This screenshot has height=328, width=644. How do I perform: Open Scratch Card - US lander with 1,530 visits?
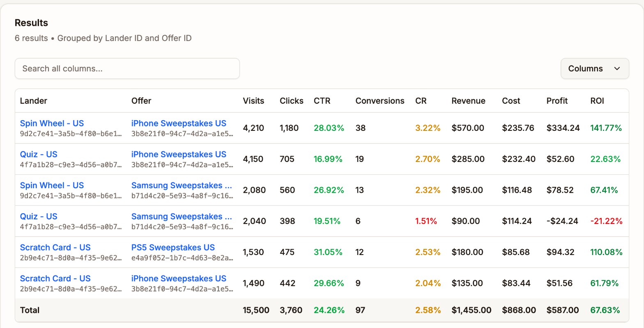point(55,248)
